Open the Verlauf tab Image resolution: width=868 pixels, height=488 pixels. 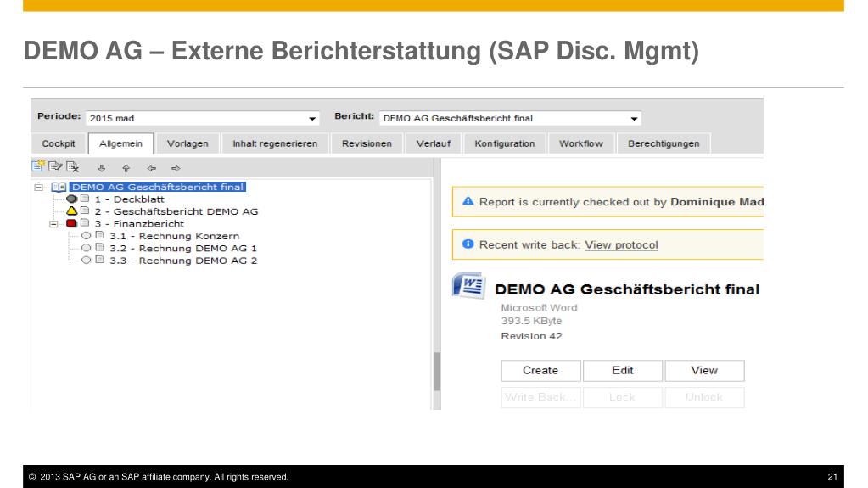pyautogui.click(x=434, y=143)
